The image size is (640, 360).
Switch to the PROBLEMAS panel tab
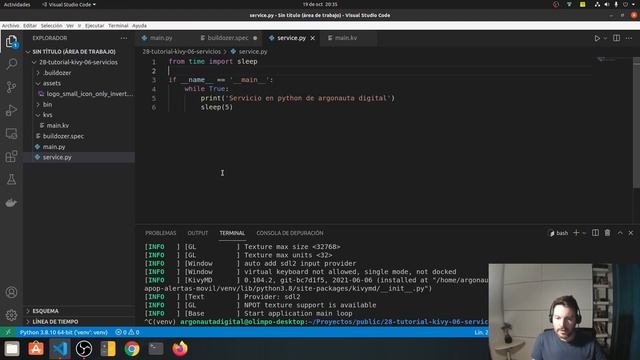pyautogui.click(x=161, y=233)
